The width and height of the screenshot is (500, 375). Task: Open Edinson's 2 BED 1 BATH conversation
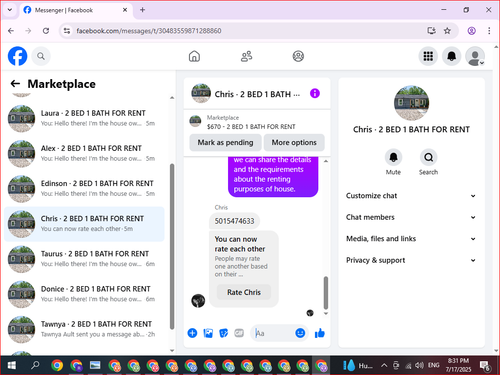[x=84, y=189]
